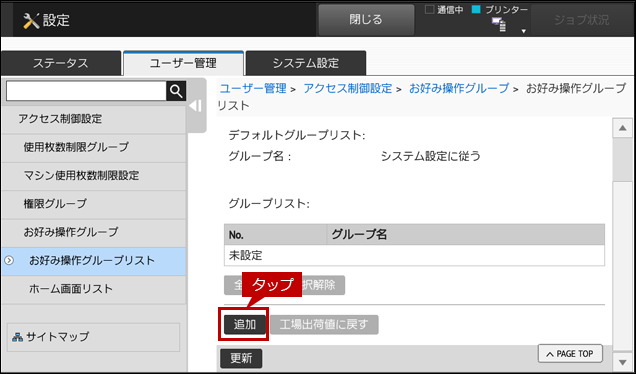The width and height of the screenshot is (636, 374).
Task: Open マシン使用枚数制限設定 in sidebar
Action: coord(93,176)
